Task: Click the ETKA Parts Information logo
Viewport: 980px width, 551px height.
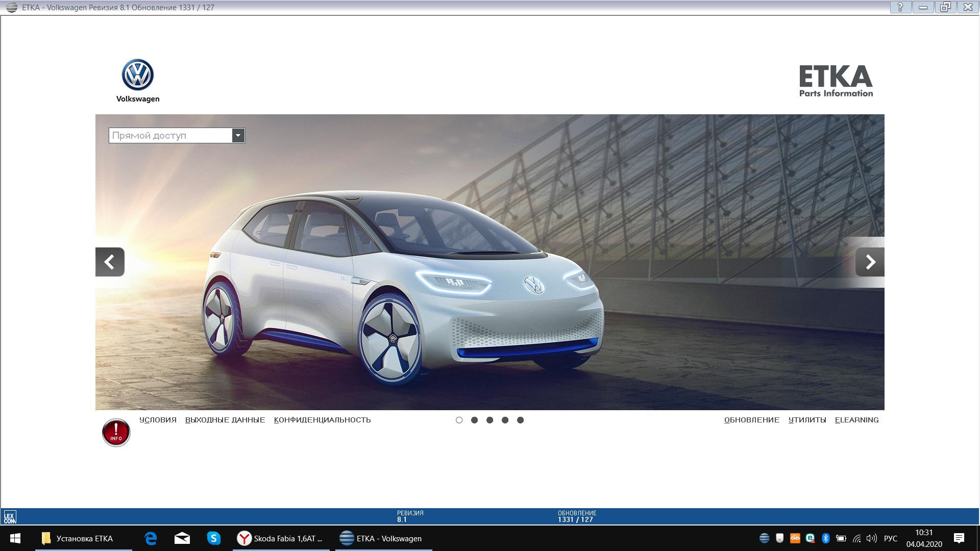Action: click(836, 81)
